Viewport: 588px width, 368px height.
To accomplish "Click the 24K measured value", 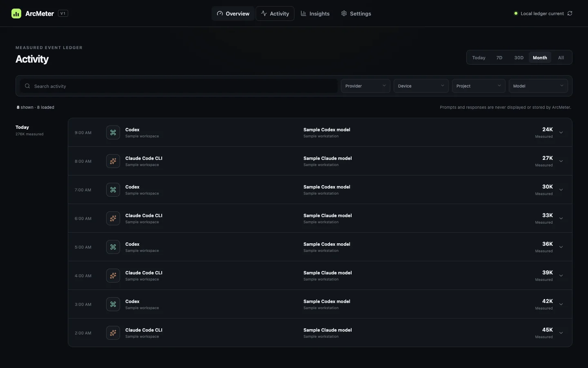I will click(x=548, y=130).
